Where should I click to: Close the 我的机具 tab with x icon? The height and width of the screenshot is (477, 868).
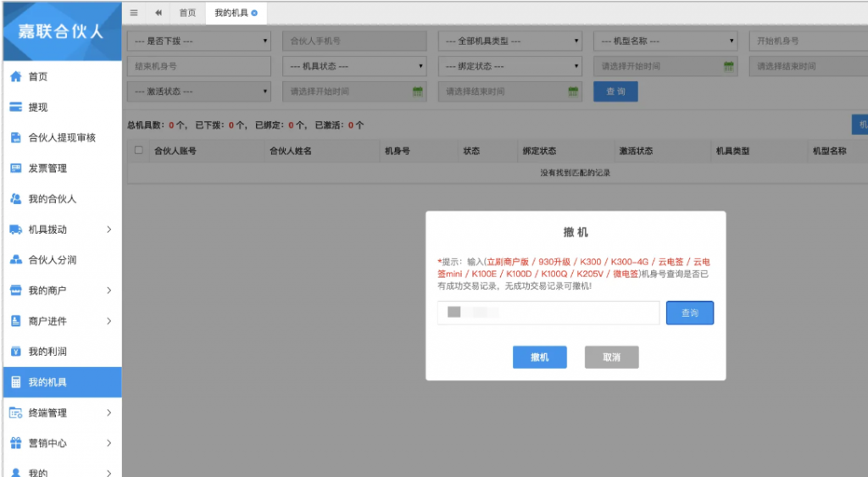pos(254,13)
